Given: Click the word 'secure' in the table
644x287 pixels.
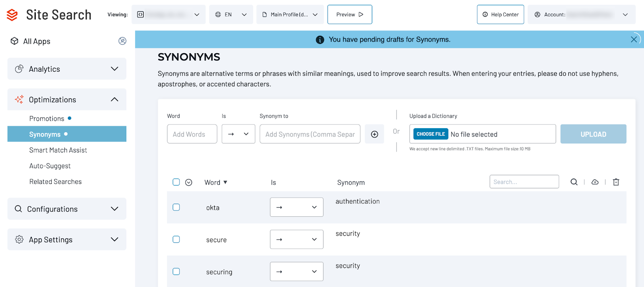Looking at the screenshot, I should tap(216, 240).
